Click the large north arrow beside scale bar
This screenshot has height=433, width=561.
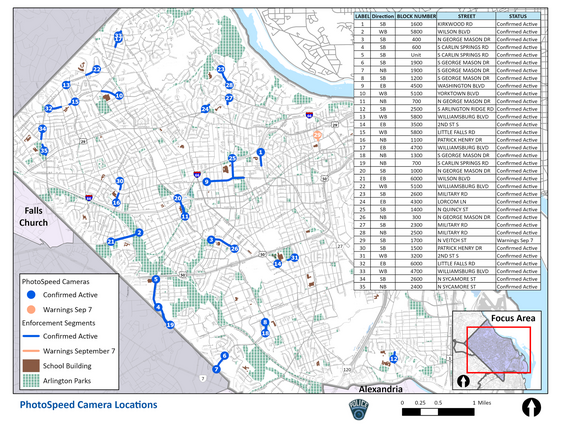point(531,408)
